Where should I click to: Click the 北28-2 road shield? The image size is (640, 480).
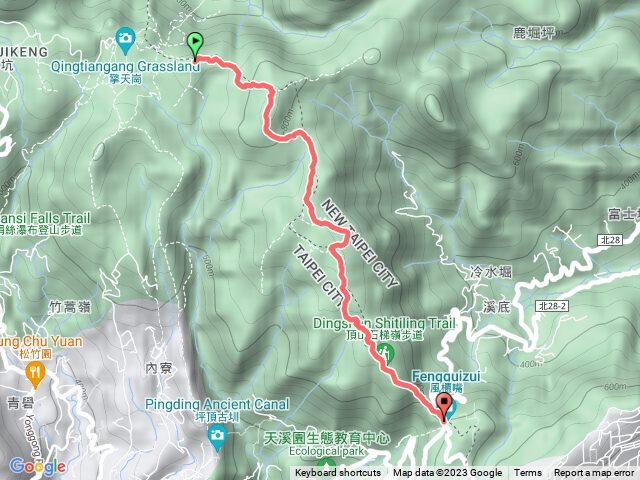pos(552,306)
